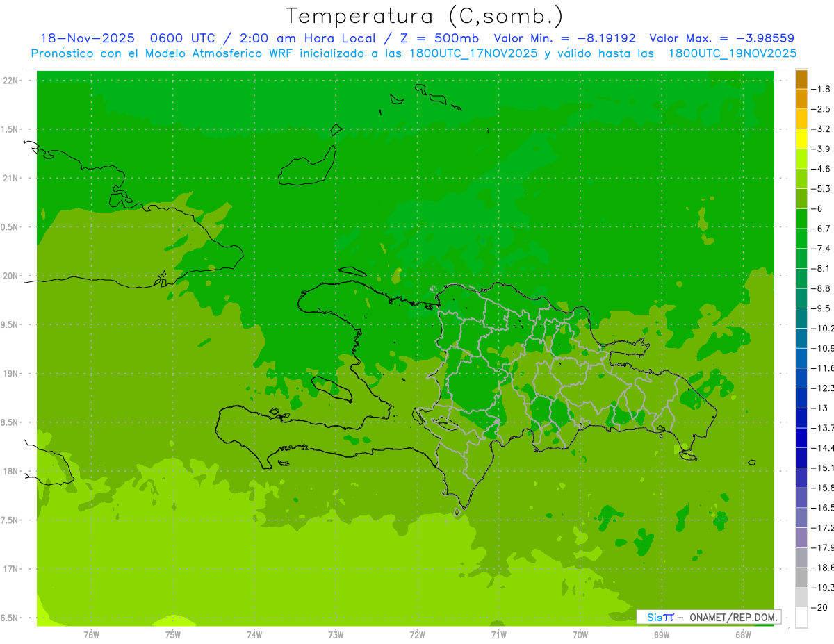Click the "20N" latitude axis label
This screenshot has height=644, width=834.
point(11,276)
